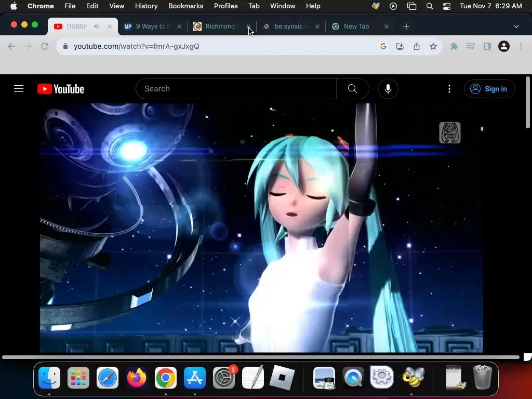Close the New Tab tab
The height and width of the screenshot is (399, 532).
pyautogui.click(x=387, y=26)
